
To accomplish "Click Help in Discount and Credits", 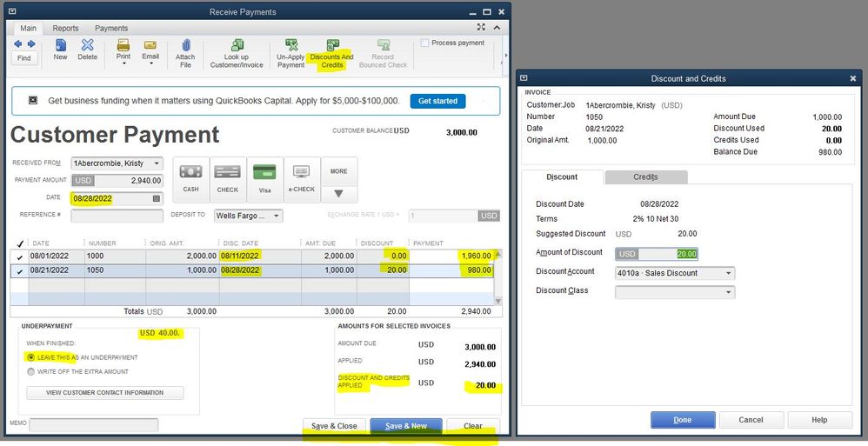I will tap(819, 420).
